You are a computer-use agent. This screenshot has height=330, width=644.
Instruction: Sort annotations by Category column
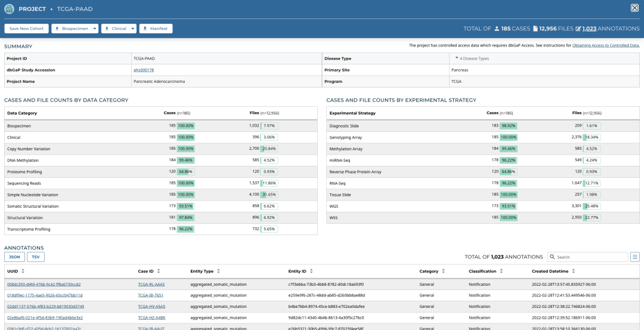point(443,272)
